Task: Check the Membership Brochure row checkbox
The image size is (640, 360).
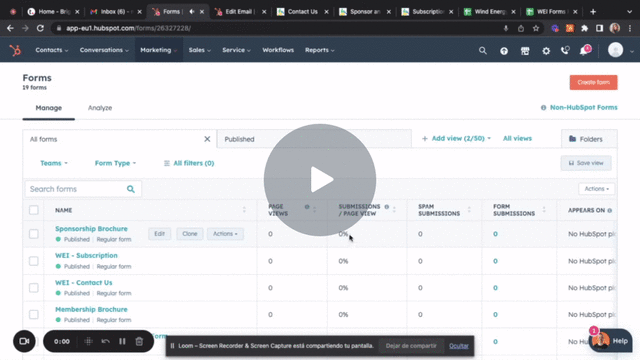Action: pyautogui.click(x=33, y=314)
